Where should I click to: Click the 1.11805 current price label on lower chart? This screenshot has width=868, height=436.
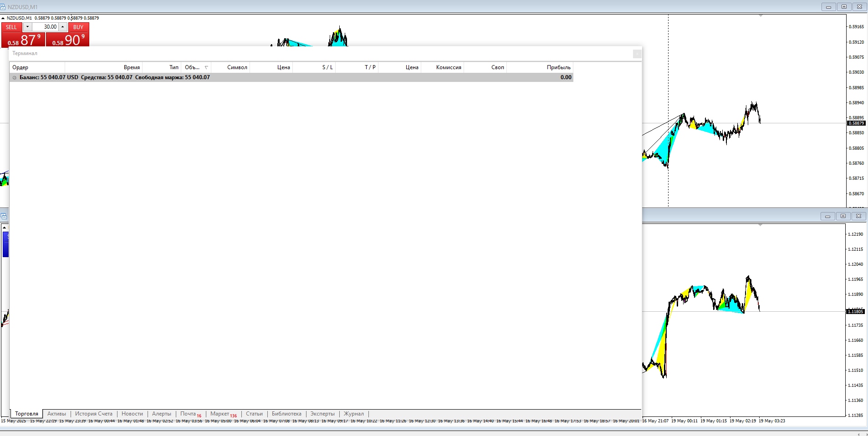click(x=855, y=312)
